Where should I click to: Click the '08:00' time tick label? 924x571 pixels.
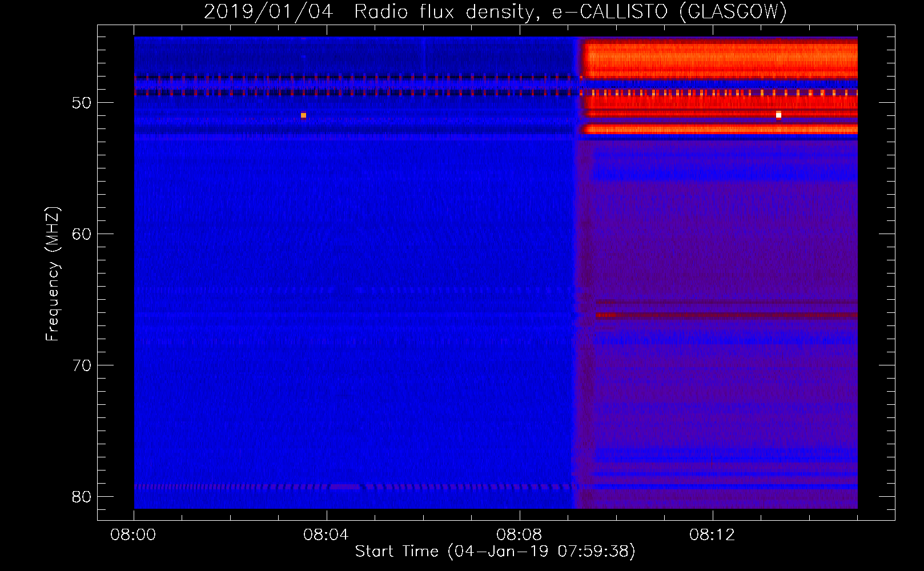[134, 535]
